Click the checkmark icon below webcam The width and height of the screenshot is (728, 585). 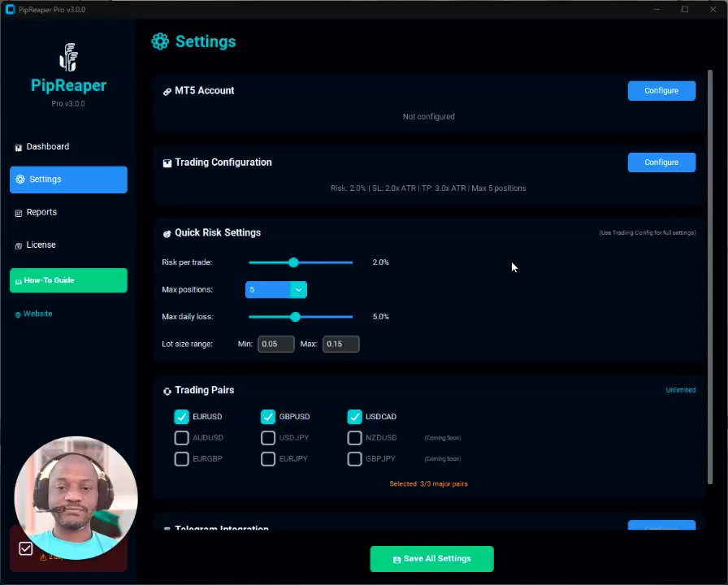[x=25, y=548]
